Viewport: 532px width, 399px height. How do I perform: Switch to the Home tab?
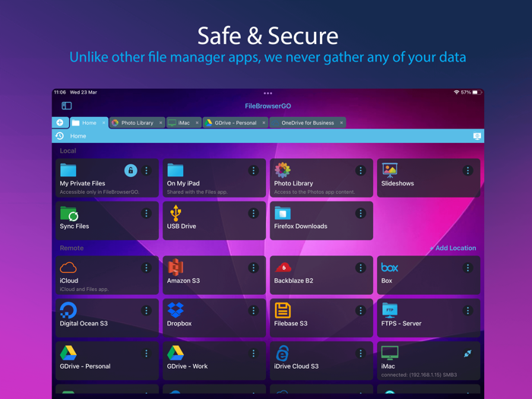pyautogui.click(x=89, y=123)
